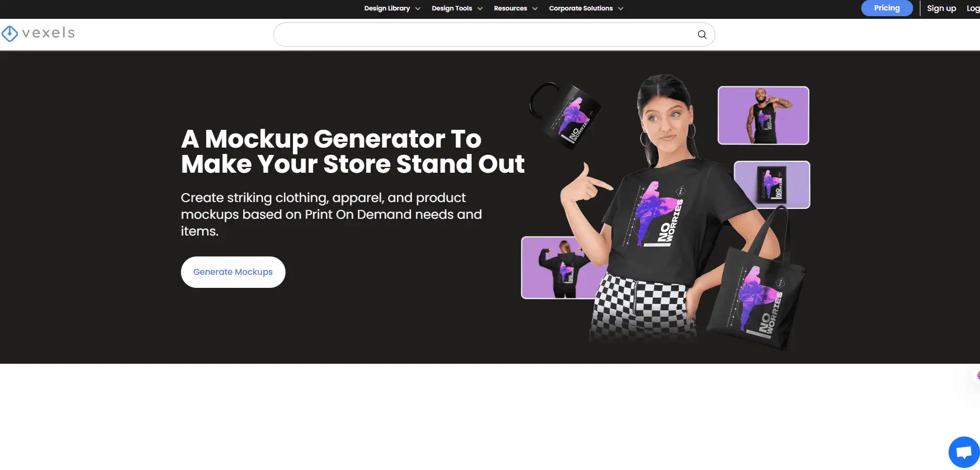Expand the Resources chevron
Viewport: 980px width, 470px height.
[535, 9]
